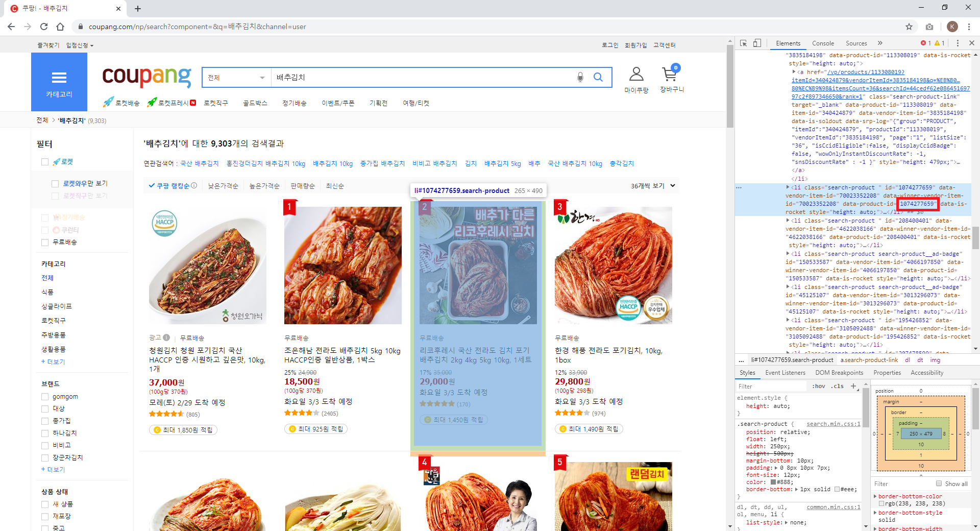
Task: Open a new browser tab
Action: click(x=138, y=8)
